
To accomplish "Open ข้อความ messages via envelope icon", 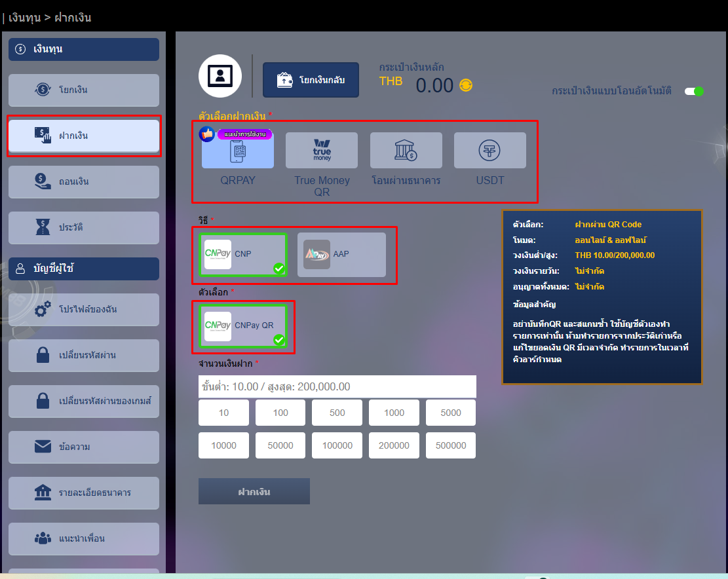I will point(83,447).
